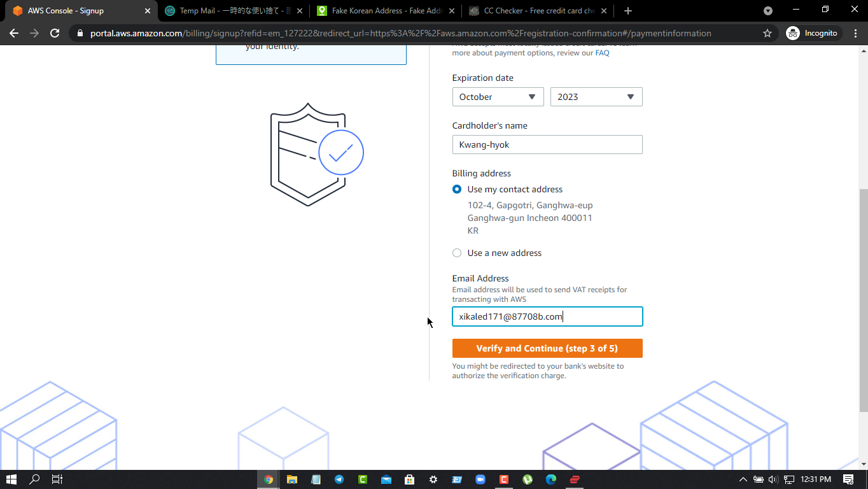The height and width of the screenshot is (489, 868).
Task: Bookmark this page with the star icon
Action: 767,33
